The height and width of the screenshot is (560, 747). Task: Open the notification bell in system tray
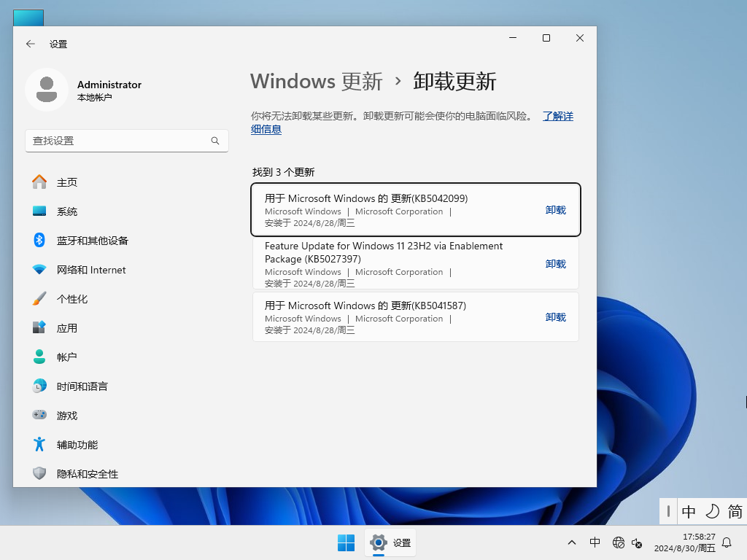tap(727, 542)
